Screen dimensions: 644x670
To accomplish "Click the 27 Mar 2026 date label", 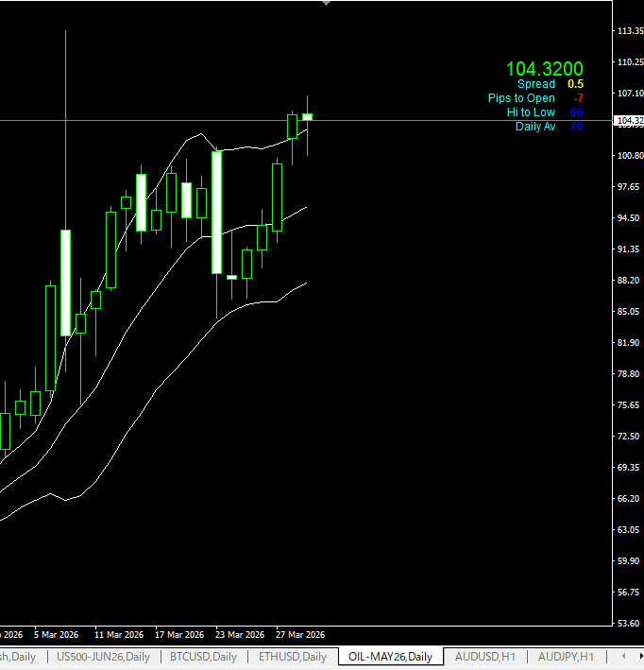I will [300, 635].
